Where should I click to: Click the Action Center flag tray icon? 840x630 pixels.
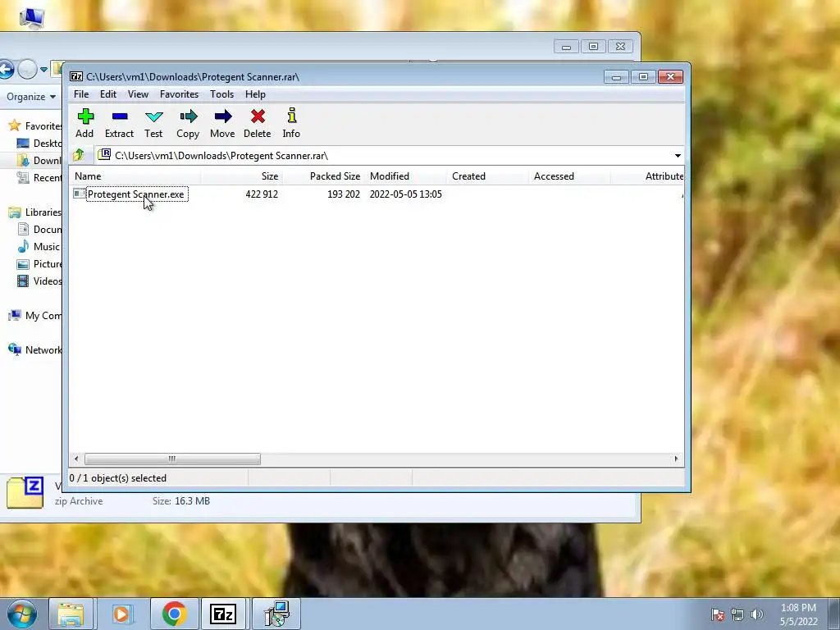point(718,614)
